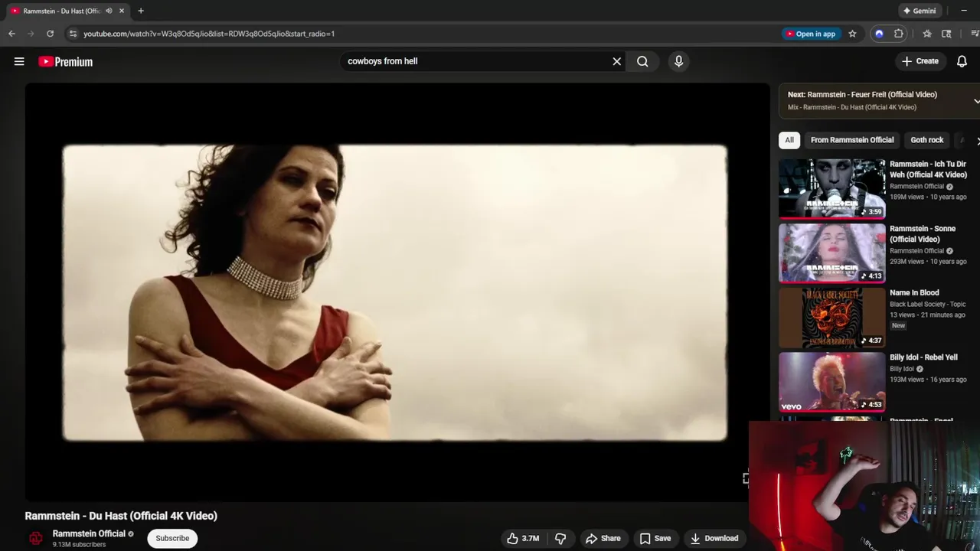
Task: Open a new browser tab
Action: (141, 11)
